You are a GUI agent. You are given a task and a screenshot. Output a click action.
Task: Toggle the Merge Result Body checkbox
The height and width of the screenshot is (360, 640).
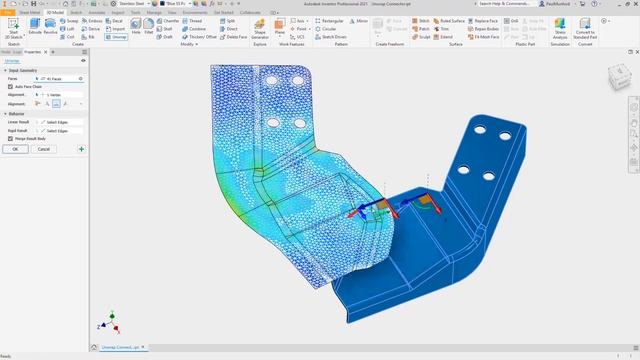click(10, 139)
